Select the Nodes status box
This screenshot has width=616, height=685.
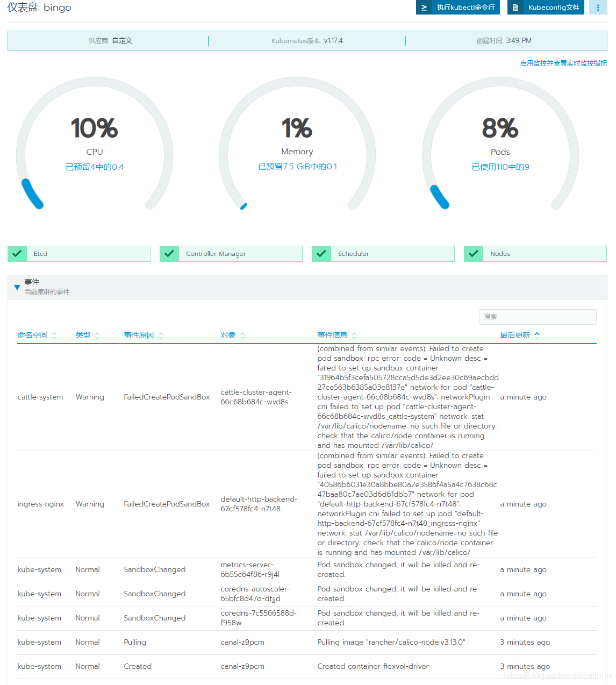535,254
